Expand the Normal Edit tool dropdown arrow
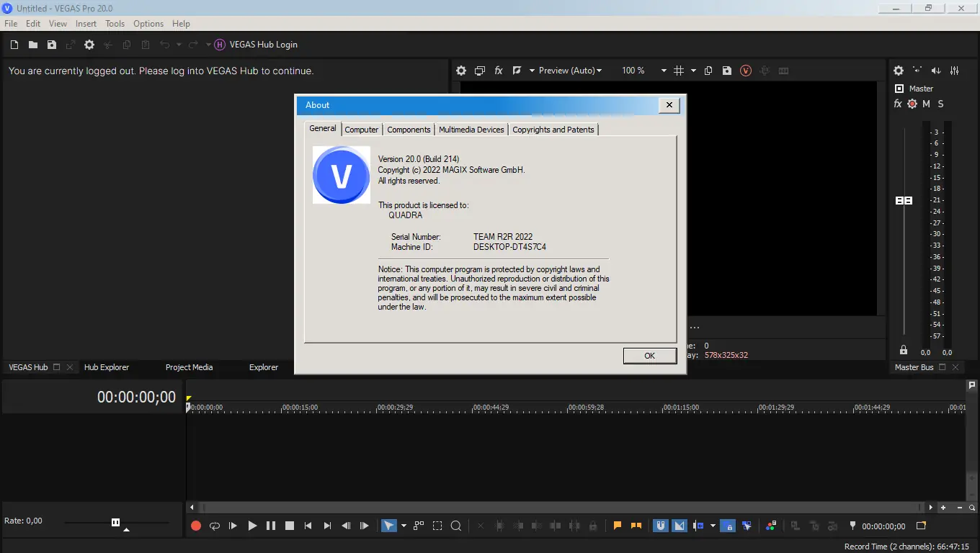 (x=404, y=526)
